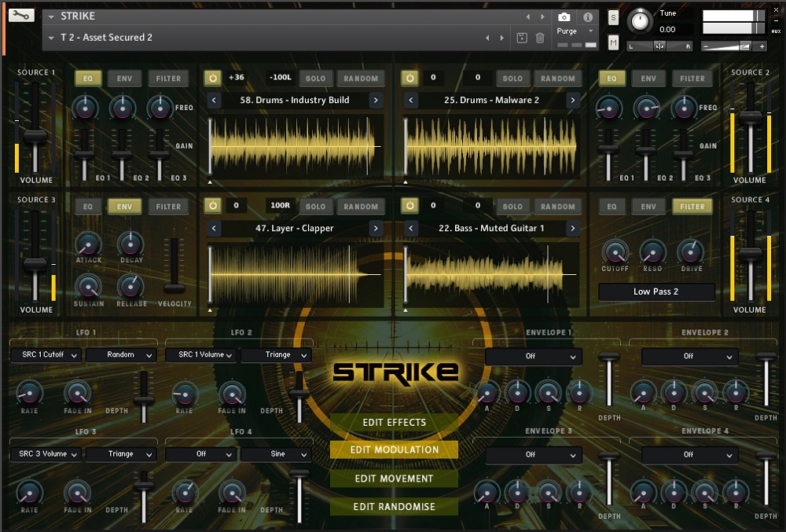Solo the Clapper source
Viewport: 786px width, 532px height.
click(x=315, y=207)
